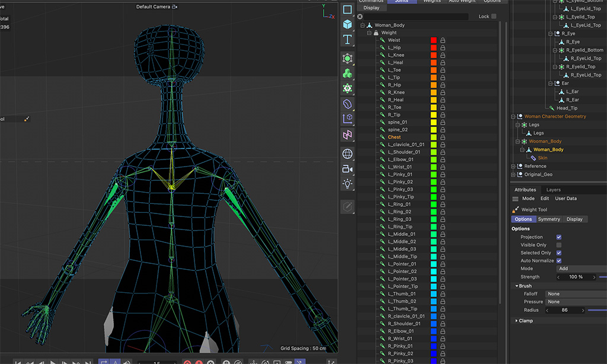
Task: Collapse the Brush section
Action: point(517,286)
